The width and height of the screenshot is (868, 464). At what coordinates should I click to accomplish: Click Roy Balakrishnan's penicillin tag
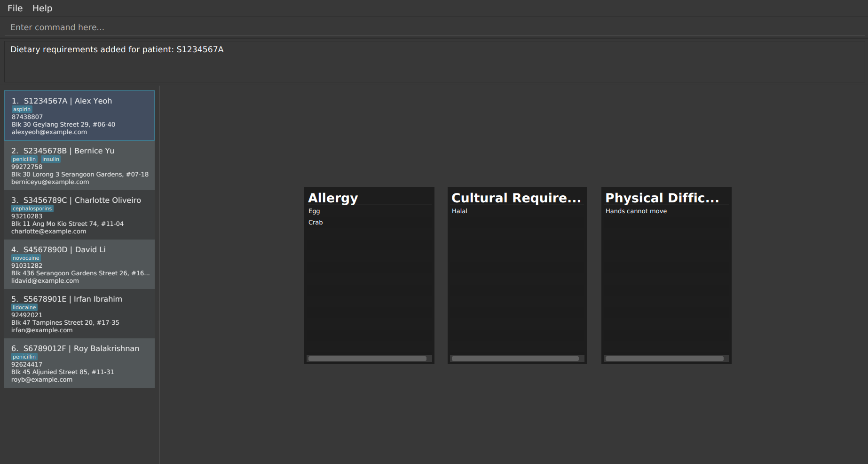pyautogui.click(x=24, y=357)
